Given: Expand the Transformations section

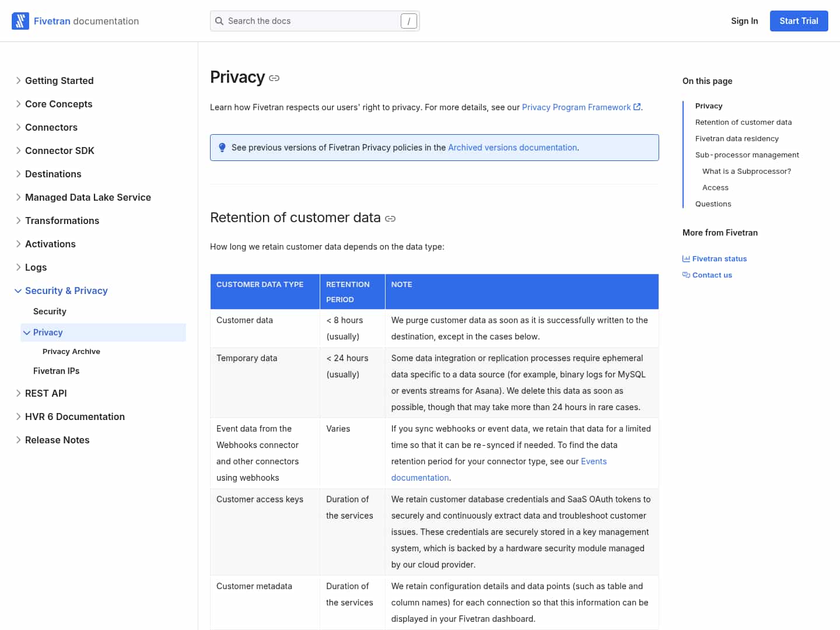Looking at the screenshot, I should coord(19,220).
